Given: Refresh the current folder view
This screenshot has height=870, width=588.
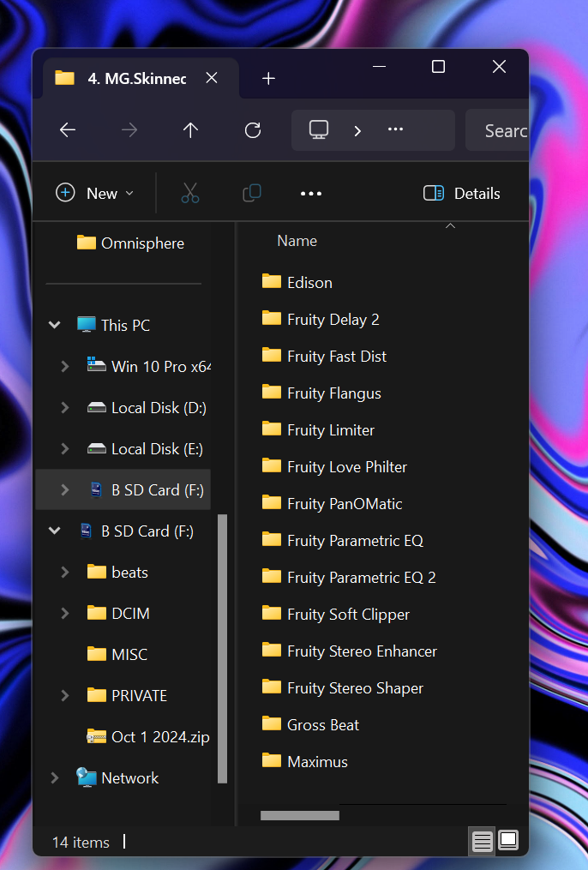Looking at the screenshot, I should [252, 129].
